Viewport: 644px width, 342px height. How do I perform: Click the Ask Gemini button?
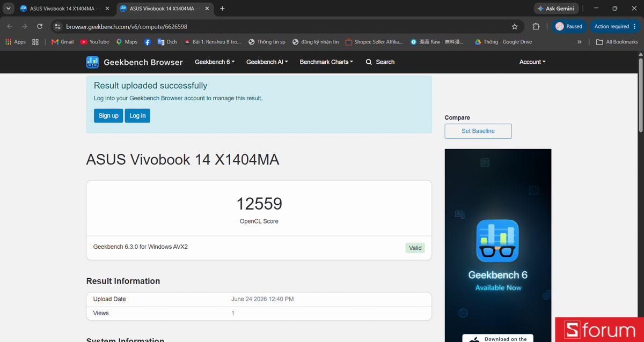(x=556, y=9)
